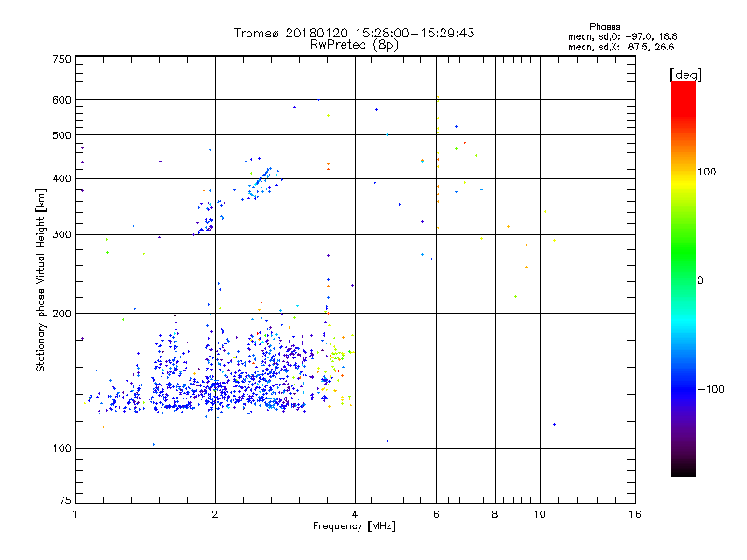Click the x-axis tick label "8"

(x=495, y=514)
